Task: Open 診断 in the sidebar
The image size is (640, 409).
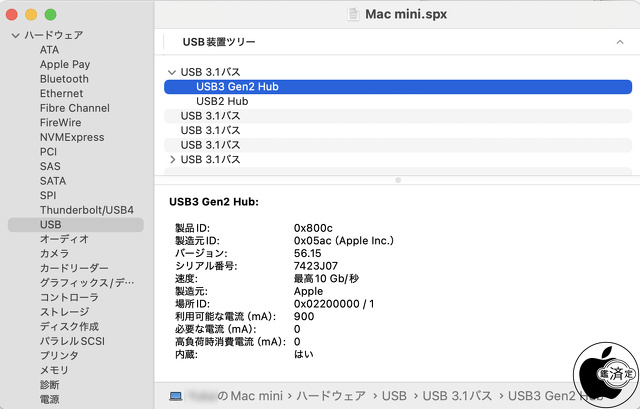Action: tap(49, 385)
